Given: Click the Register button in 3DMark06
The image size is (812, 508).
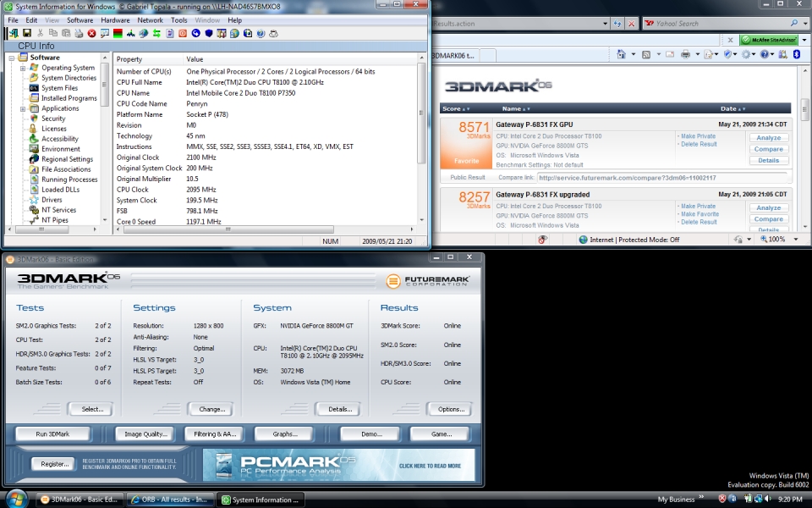Looking at the screenshot, I should point(54,464).
